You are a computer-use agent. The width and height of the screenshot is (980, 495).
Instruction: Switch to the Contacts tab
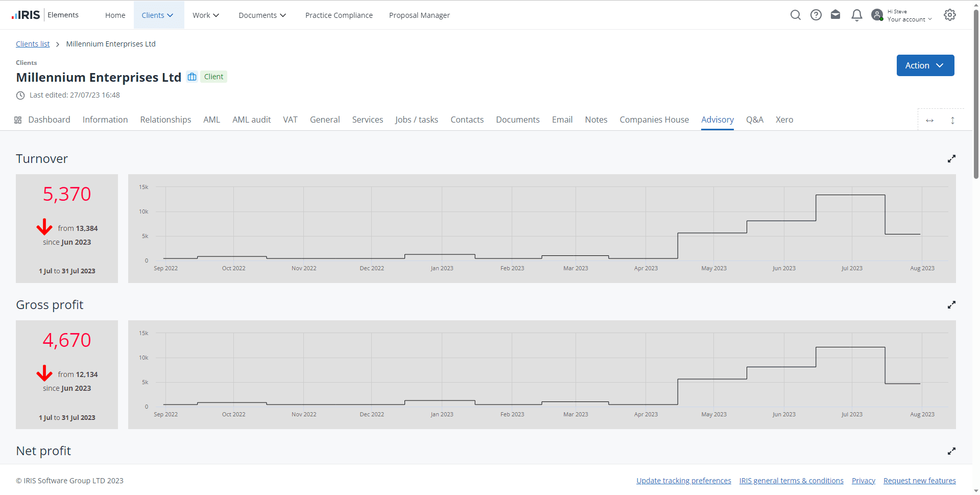[x=467, y=120]
